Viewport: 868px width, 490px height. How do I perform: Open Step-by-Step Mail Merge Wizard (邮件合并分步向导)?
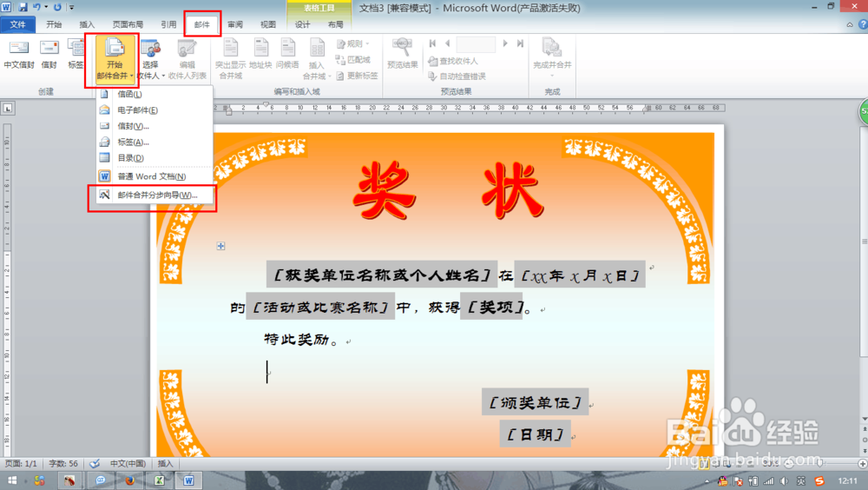click(154, 195)
